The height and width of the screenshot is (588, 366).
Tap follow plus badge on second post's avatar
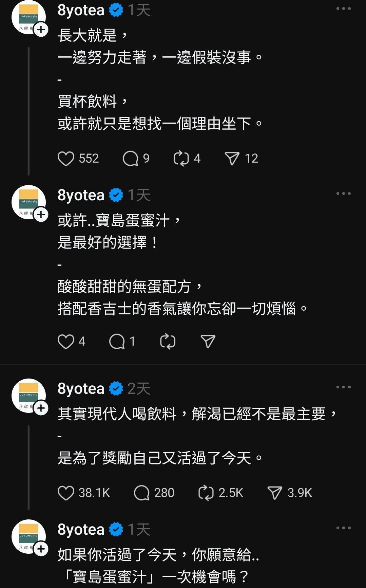(41, 215)
